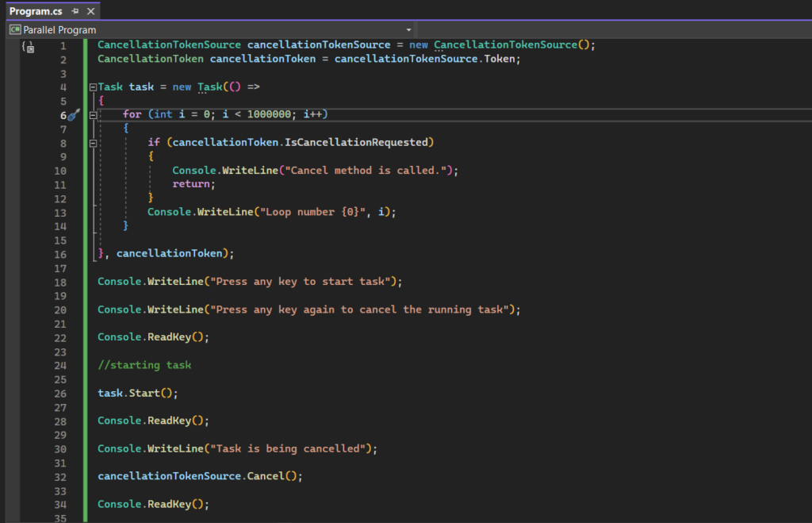Click the closing brace on line 14
This screenshot has width=812, height=523.
[x=125, y=225]
